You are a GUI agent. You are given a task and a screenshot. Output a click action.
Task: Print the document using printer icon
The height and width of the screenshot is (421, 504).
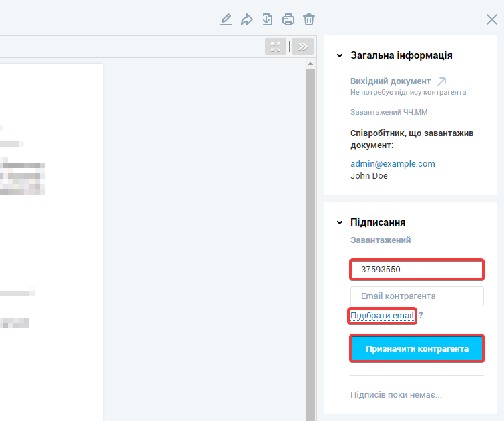288,19
